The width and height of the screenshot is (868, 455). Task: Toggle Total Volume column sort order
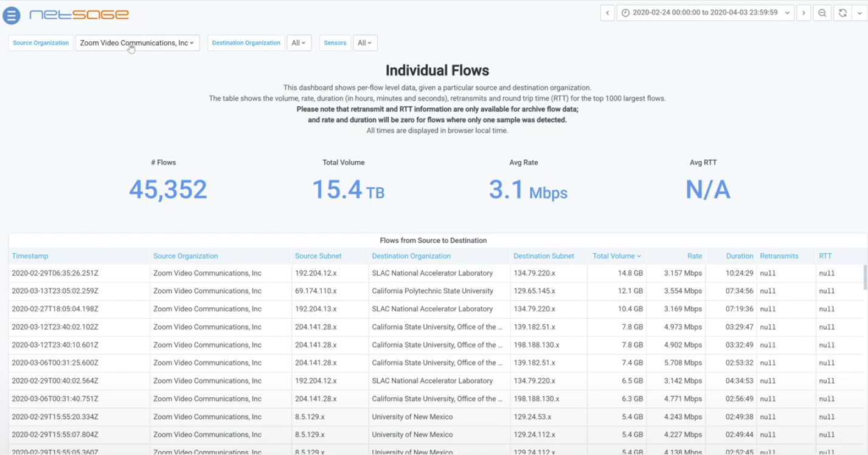(x=617, y=256)
